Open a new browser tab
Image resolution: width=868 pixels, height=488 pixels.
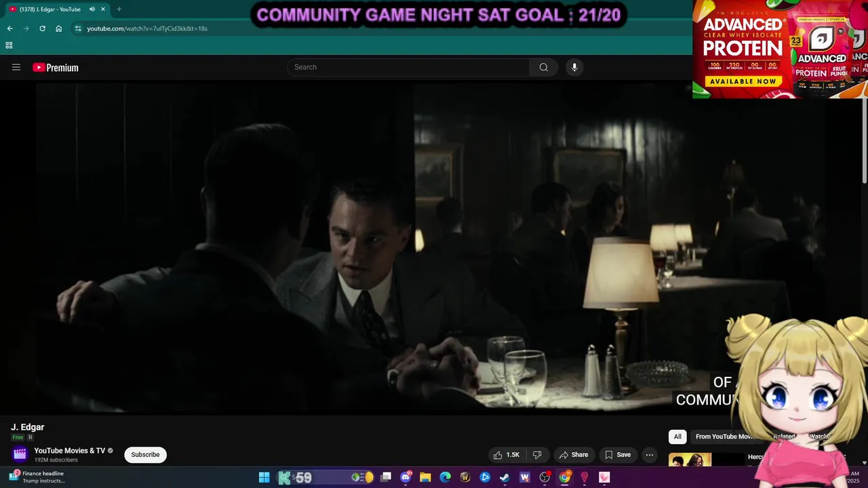pyautogui.click(x=119, y=9)
